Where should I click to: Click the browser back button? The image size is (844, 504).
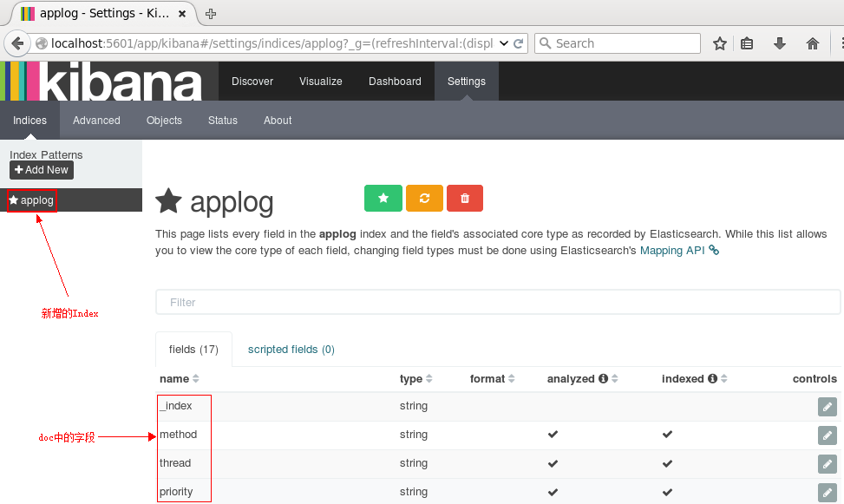pos(17,43)
